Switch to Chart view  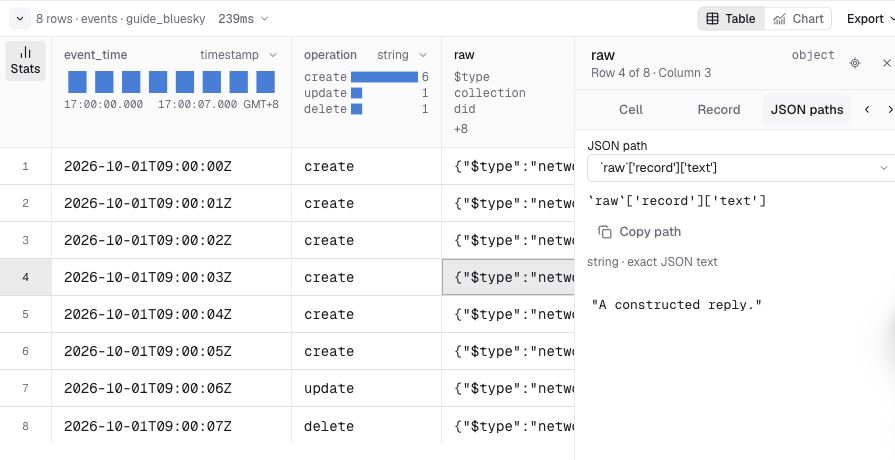[x=798, y=19]
